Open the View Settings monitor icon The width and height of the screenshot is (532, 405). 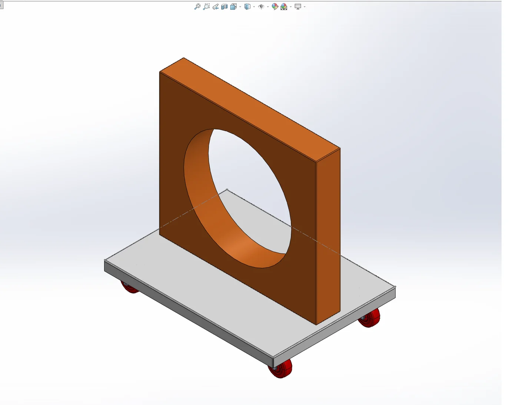298,6
